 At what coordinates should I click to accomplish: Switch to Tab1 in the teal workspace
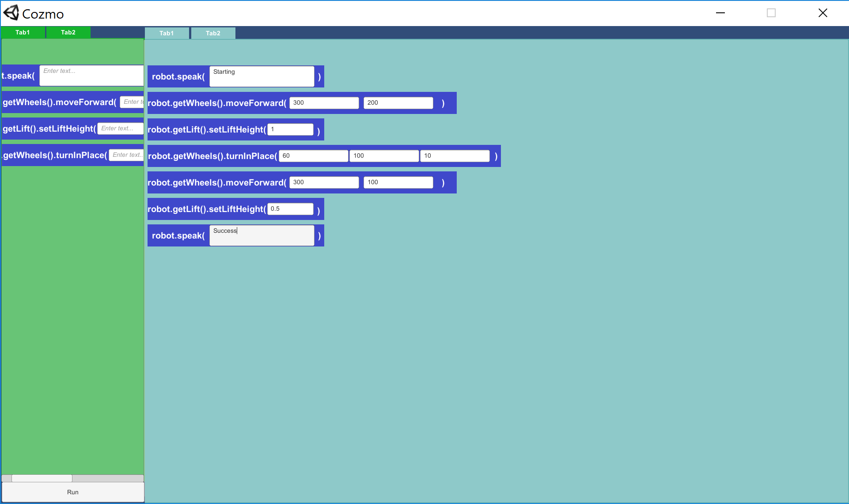pyautogui.click(x=167, y=33)
